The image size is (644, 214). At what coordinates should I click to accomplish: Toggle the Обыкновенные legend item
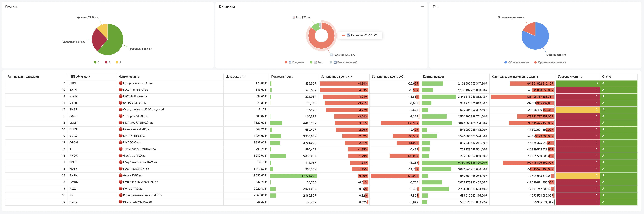coord(517,62)
